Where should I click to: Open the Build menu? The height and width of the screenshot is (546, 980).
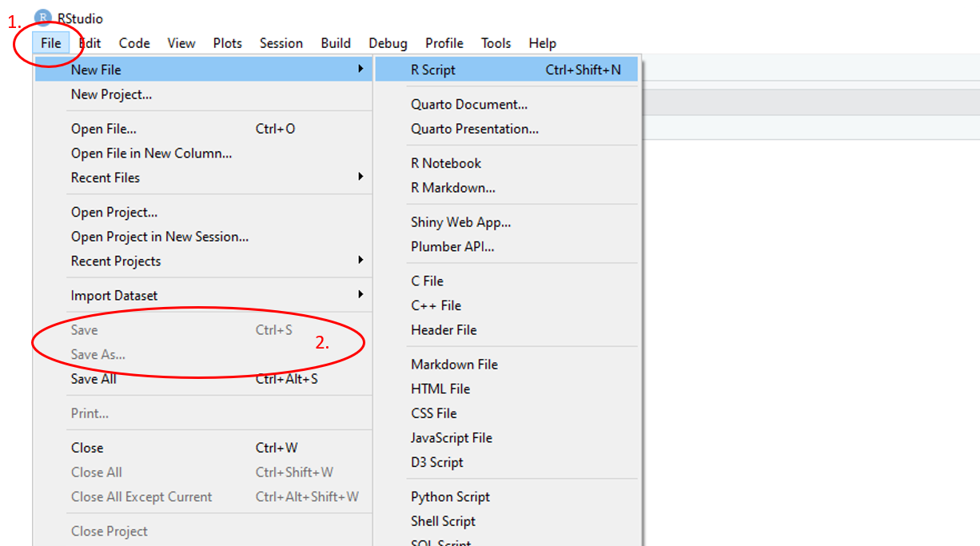tap(337, 43)
